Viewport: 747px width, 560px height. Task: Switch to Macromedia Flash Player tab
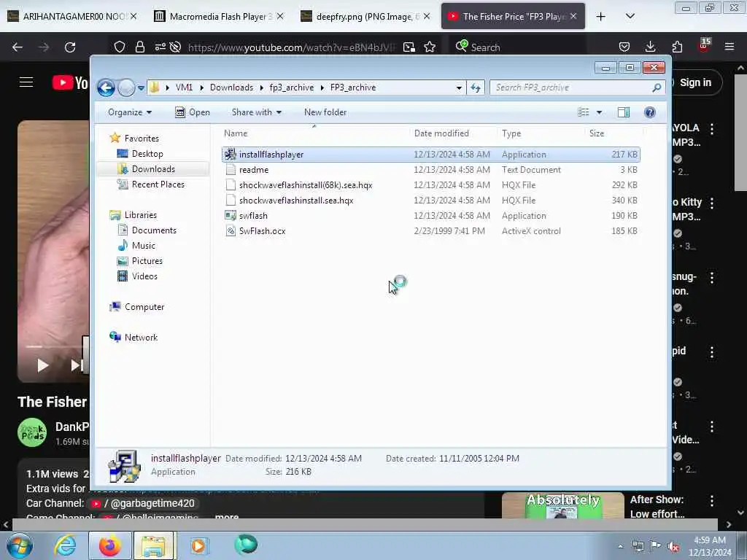pyautogui.click(x=218, y=16)
